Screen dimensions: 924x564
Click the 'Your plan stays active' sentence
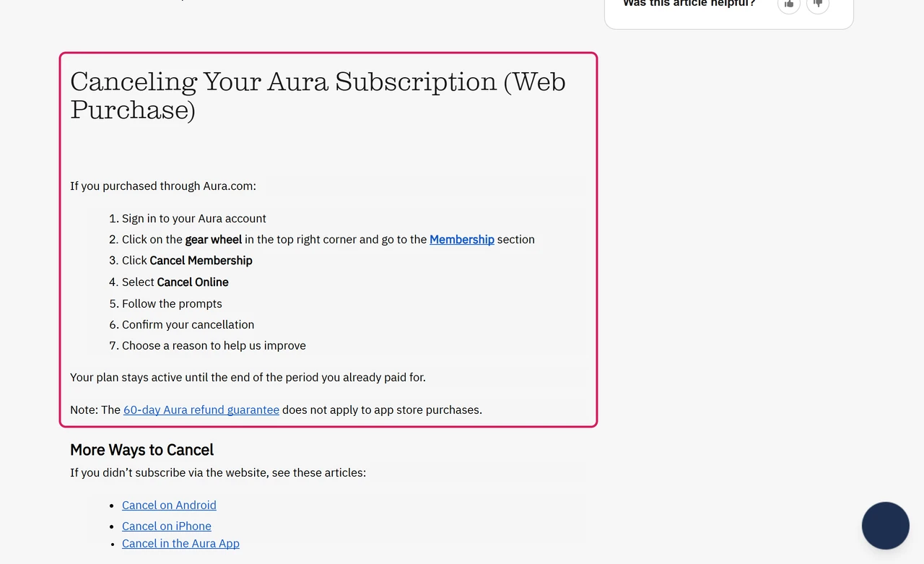248,378
